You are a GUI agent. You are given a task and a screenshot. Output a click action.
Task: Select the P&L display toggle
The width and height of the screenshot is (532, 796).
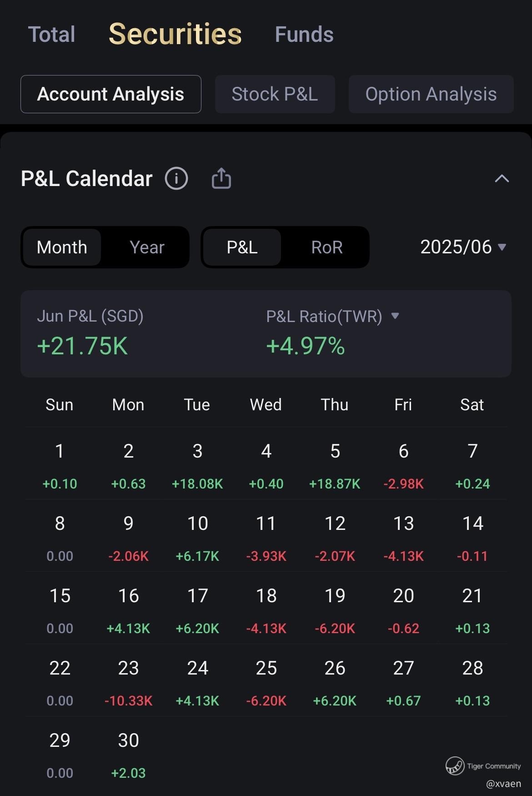pyautogui.click(x=242, y=247)
